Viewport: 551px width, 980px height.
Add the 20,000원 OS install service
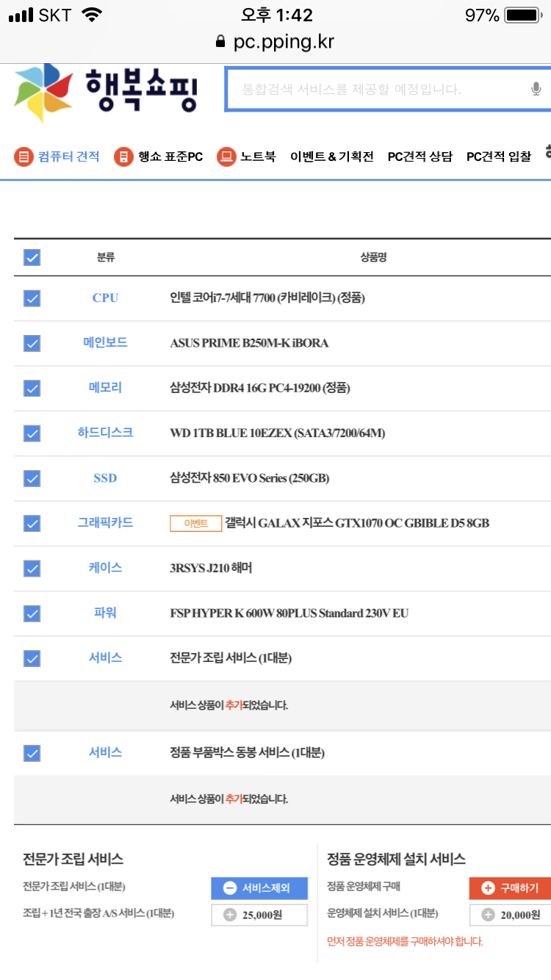click(510, 915)
